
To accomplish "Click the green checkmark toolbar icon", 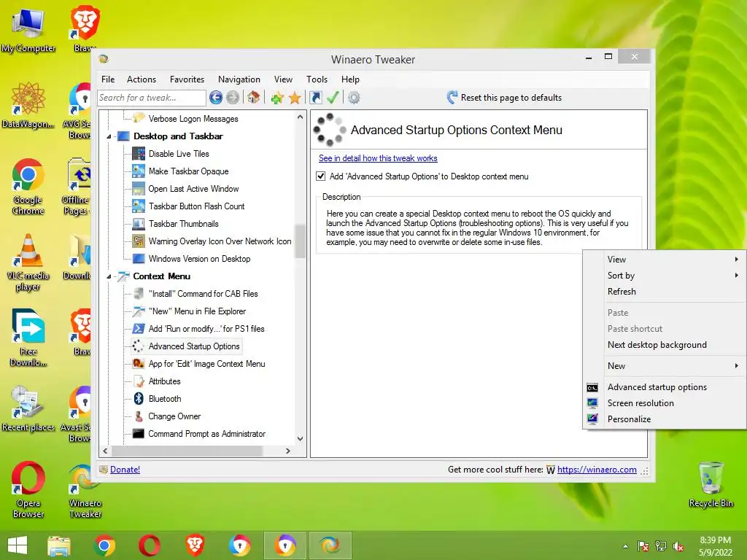I will click(333, 98).
